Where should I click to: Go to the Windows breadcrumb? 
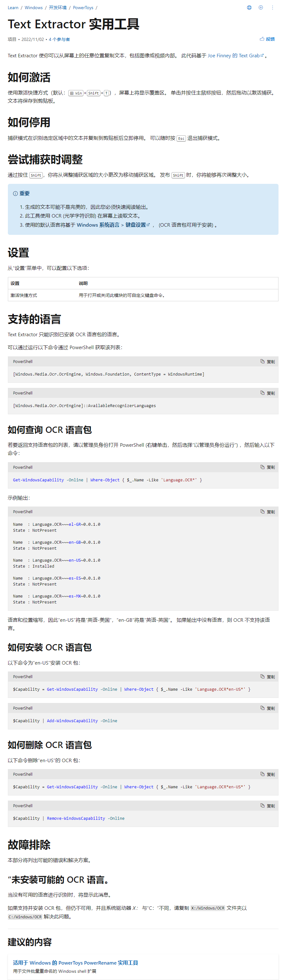pyautogui.click(x=33, y=8)
